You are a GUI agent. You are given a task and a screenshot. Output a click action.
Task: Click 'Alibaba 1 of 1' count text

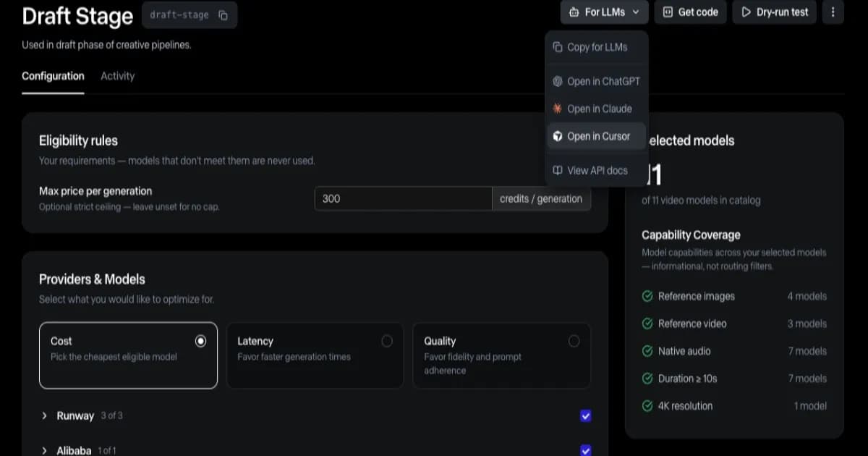pos(106,450)
